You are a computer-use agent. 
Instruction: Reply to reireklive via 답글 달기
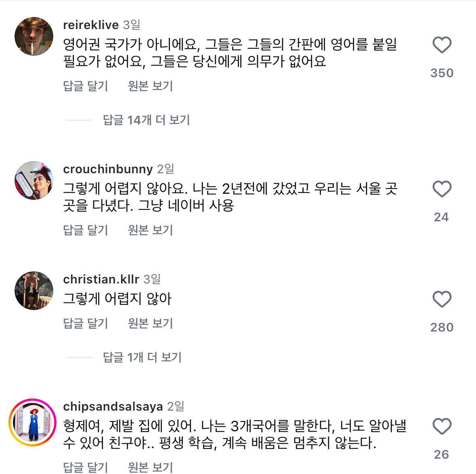pos(86,86)
